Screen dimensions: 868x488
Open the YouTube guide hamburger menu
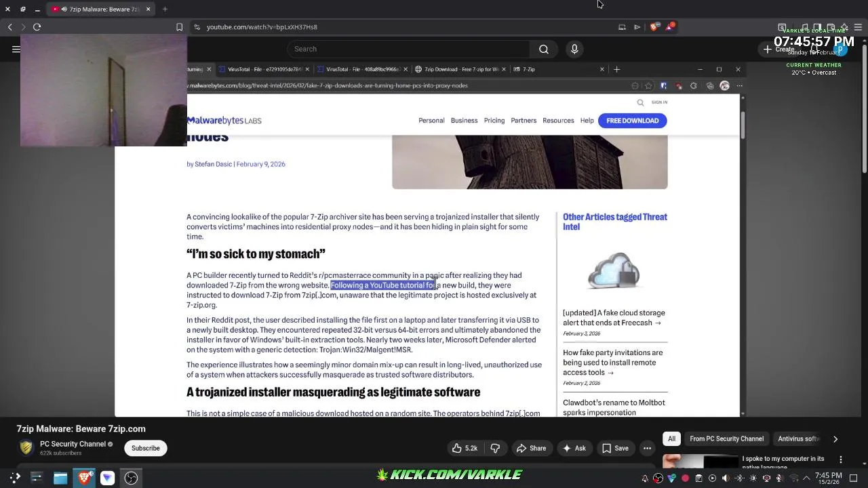tap(16, 49)
